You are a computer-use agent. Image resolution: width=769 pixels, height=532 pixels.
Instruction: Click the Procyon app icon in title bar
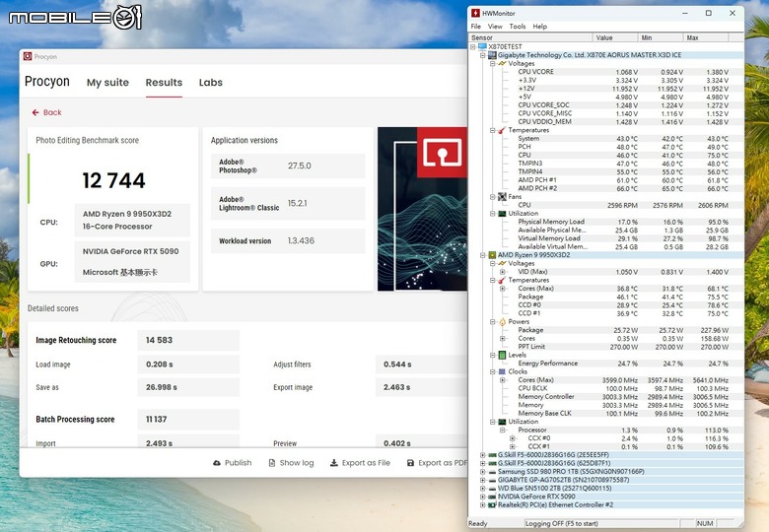tap(28, 57)
